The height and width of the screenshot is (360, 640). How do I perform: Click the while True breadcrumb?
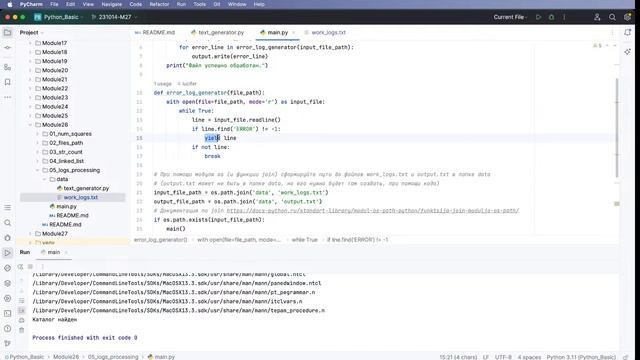point(304,240)
